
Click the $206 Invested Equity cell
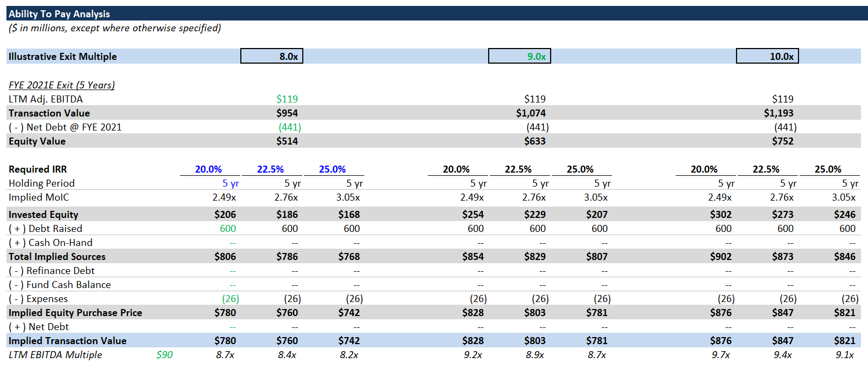[225, 215]
